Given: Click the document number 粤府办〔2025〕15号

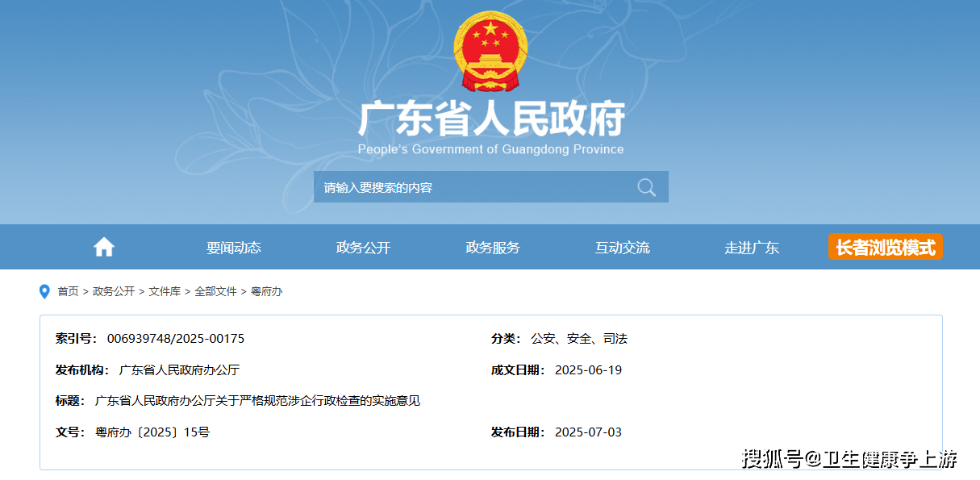Looking at the screenshot, I should (152, 432).
